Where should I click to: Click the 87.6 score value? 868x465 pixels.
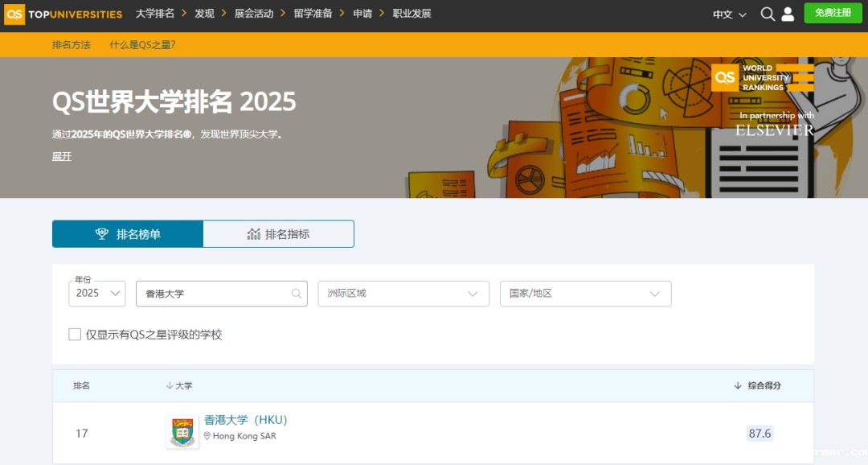click(x=759, y=434)
